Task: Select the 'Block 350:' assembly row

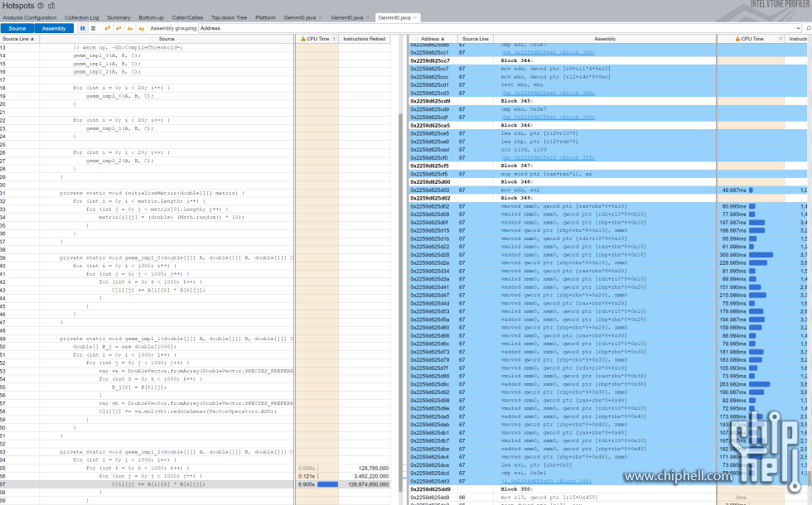Action: click(608, 489)
